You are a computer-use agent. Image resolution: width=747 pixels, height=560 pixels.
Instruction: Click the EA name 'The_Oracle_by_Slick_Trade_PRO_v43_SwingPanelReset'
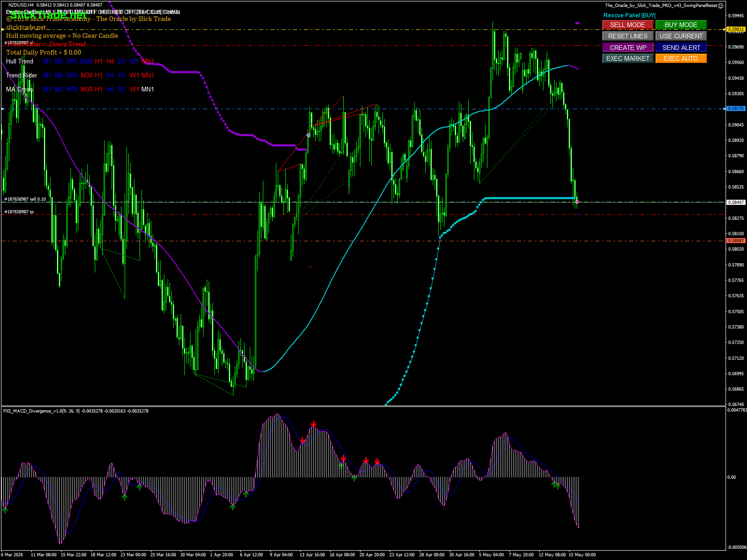click(661, 6)
